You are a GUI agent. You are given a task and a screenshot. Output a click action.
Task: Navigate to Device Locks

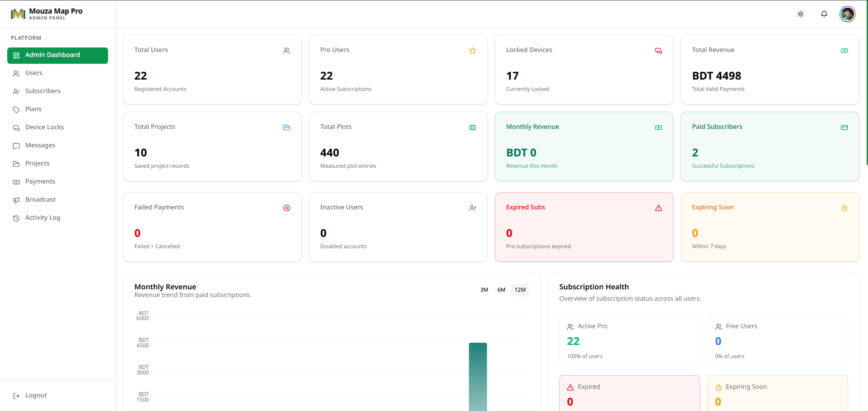[x=57, y=128]
